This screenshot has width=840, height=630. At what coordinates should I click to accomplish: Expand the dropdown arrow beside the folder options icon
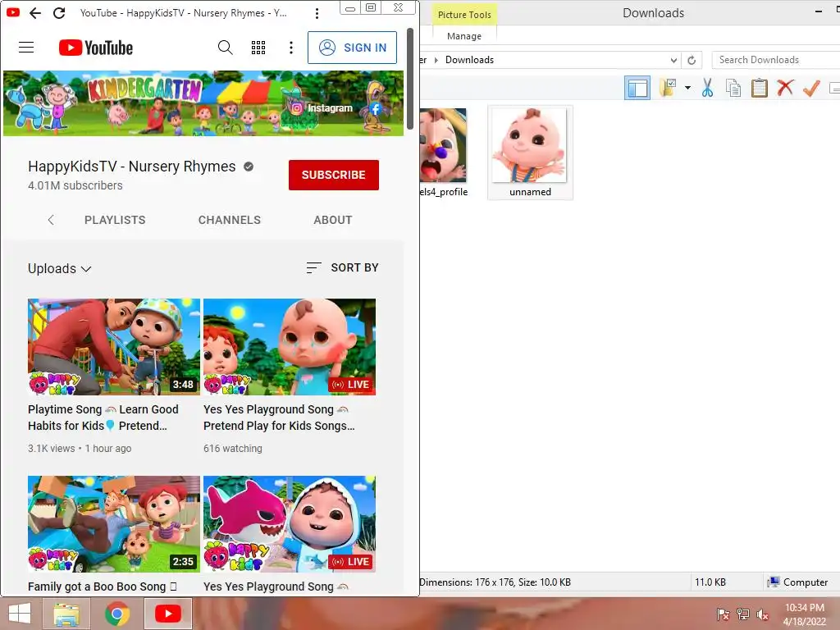point(688,87)
